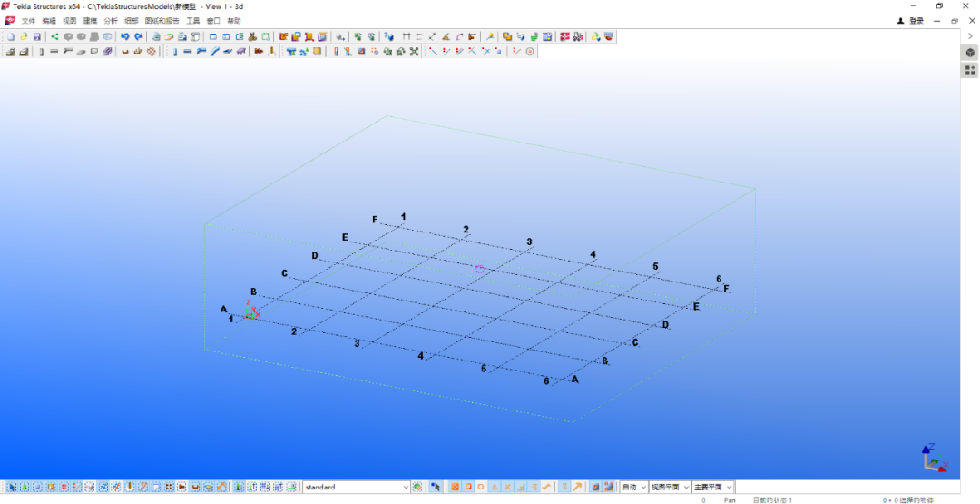
Task: Toggle snap to centre points circle switch
Action: pos(481,487)
